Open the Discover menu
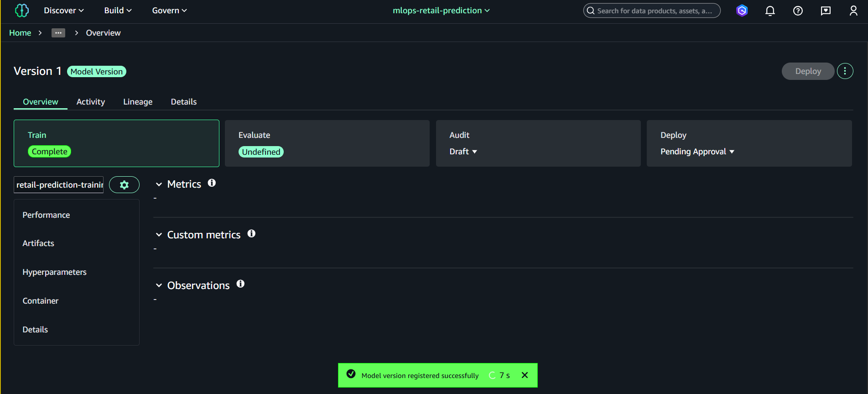This screenshot has width=868, height=394. pyautogui.click(x=64, y=11)
